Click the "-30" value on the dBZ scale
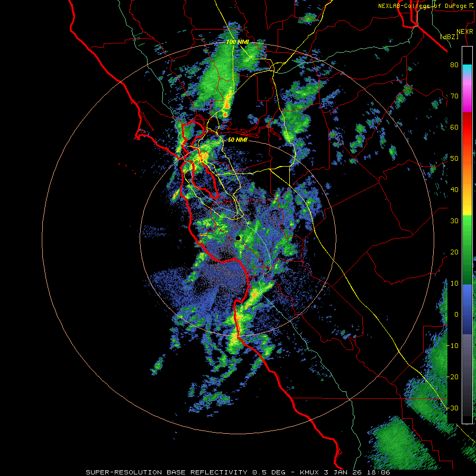 tap(452, 408)
